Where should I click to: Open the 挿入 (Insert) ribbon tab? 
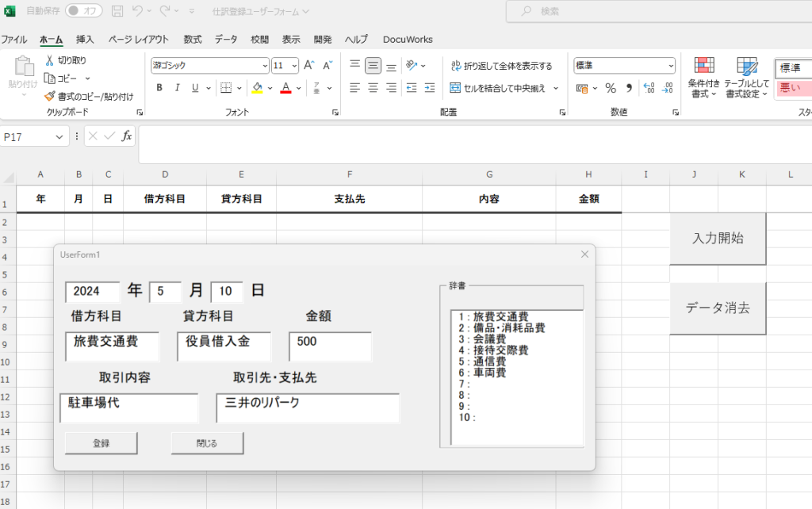(x=85, y=39)
